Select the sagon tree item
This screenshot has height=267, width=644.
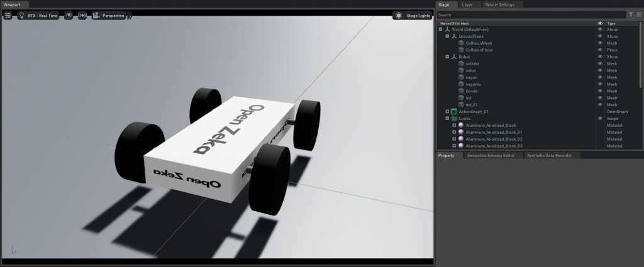pyautogui.click(x=472, y=77)
